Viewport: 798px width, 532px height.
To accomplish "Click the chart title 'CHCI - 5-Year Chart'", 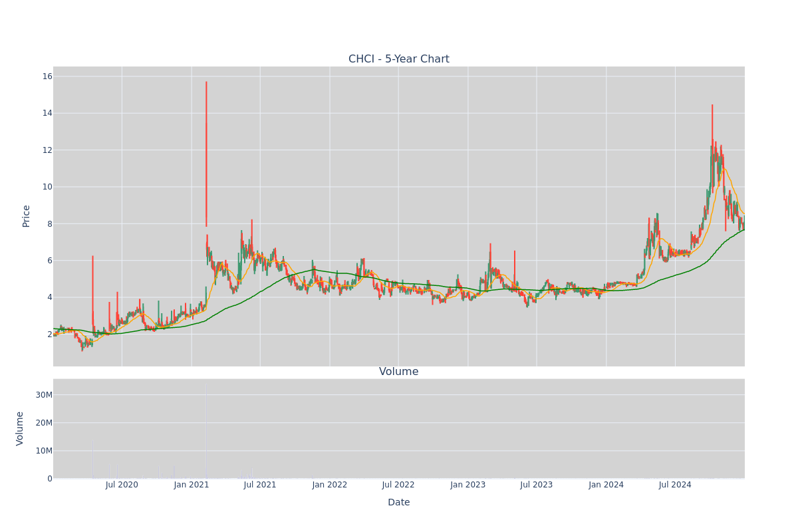I will [399, 59].
